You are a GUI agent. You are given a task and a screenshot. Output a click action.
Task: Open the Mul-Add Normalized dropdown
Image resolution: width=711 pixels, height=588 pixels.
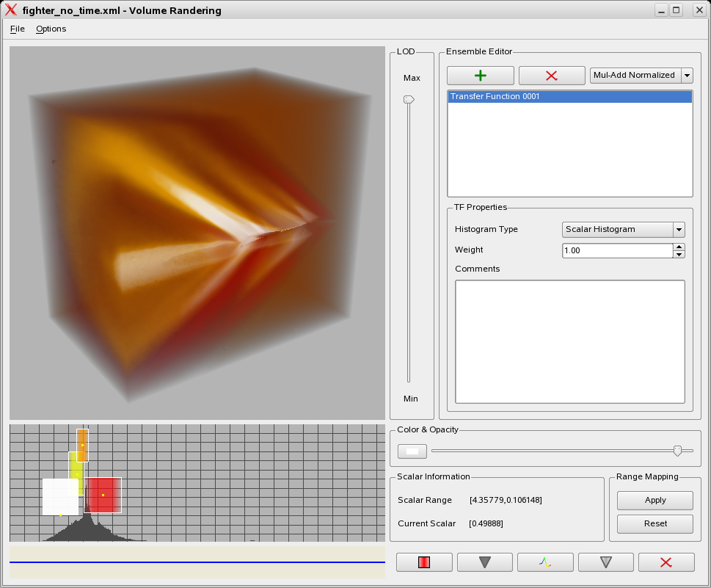click(641, 76)
